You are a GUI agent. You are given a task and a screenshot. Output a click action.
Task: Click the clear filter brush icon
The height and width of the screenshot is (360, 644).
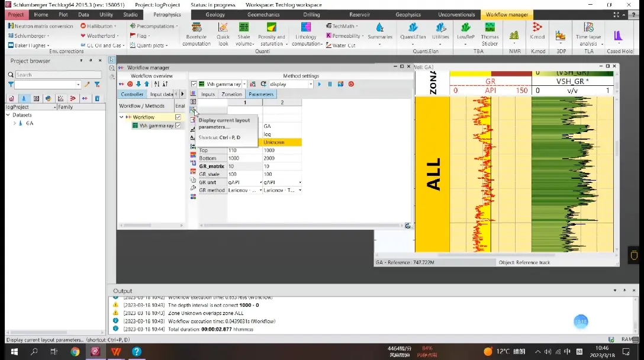[86, 85]
